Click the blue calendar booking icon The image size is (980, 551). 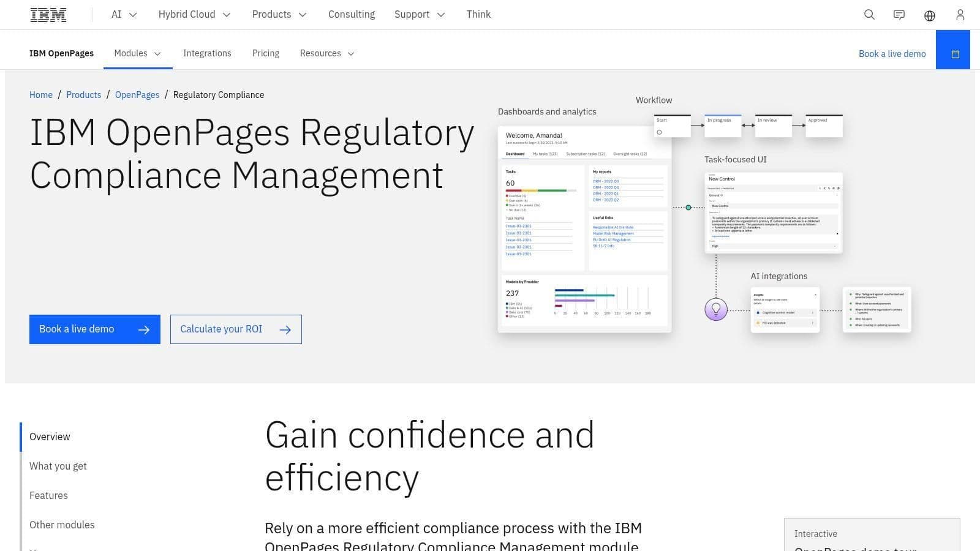(953, 54)
